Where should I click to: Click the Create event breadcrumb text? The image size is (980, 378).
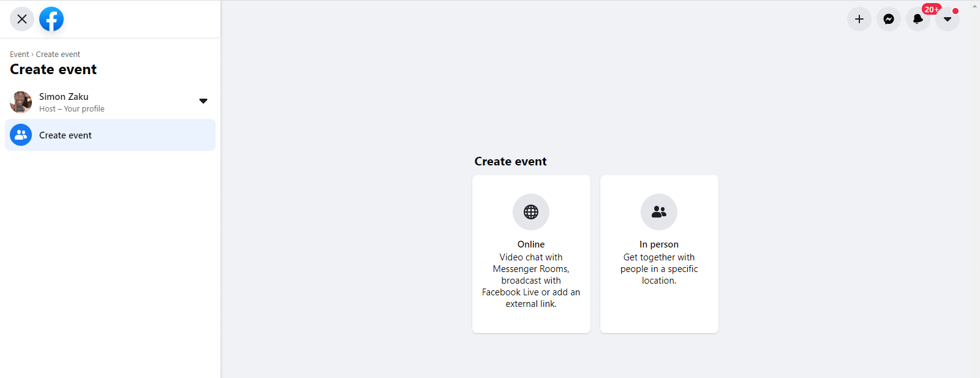pyautogui.click(x=58, y=55)
